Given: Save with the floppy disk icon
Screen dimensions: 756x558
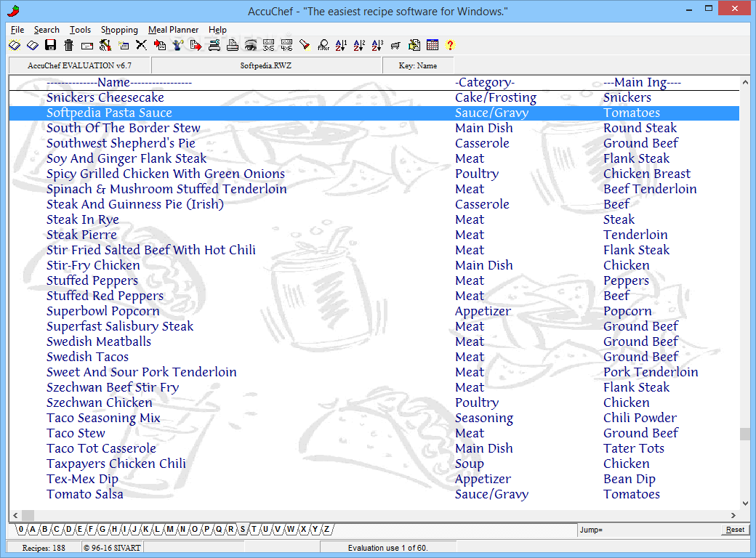Looking at the screenshot, I should [x=51, y=45].
